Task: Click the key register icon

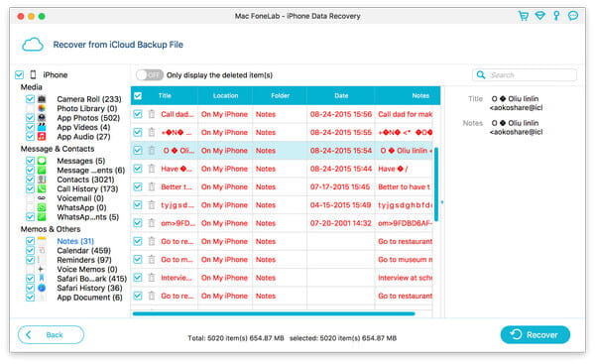Action: tap(556, 16)
